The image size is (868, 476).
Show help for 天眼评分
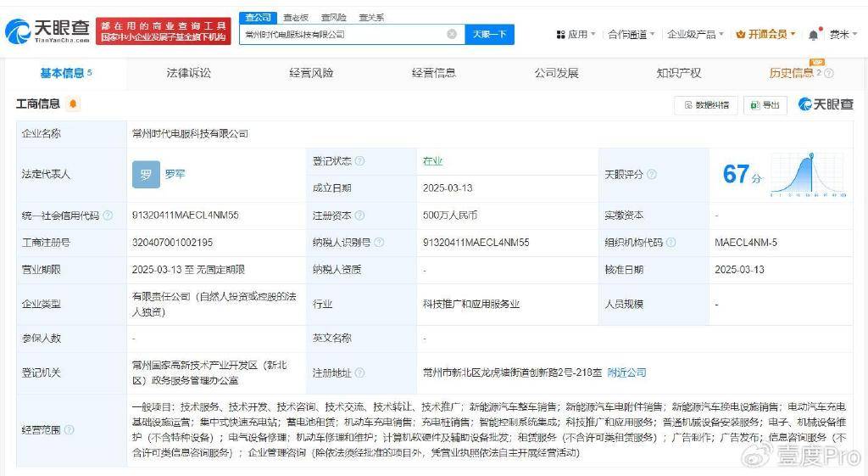click(x=652, y=174)
